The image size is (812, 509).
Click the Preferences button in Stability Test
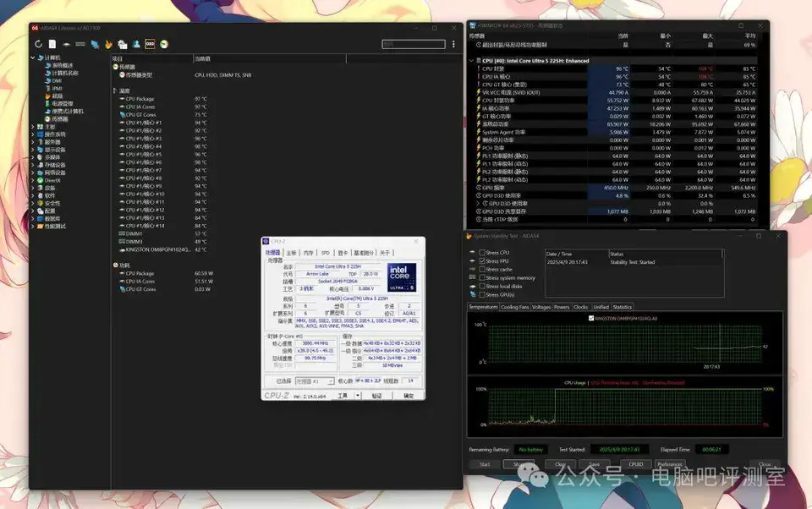[x=670, y=464]
